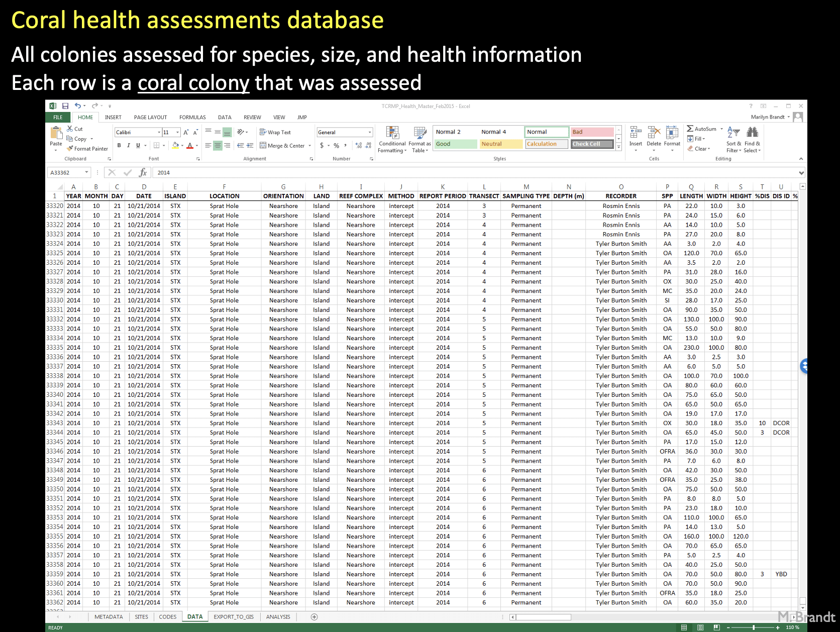Screen dimensions: 840x632
Task: Add a new sheet with the plus icon
Action: pos(314,617)
